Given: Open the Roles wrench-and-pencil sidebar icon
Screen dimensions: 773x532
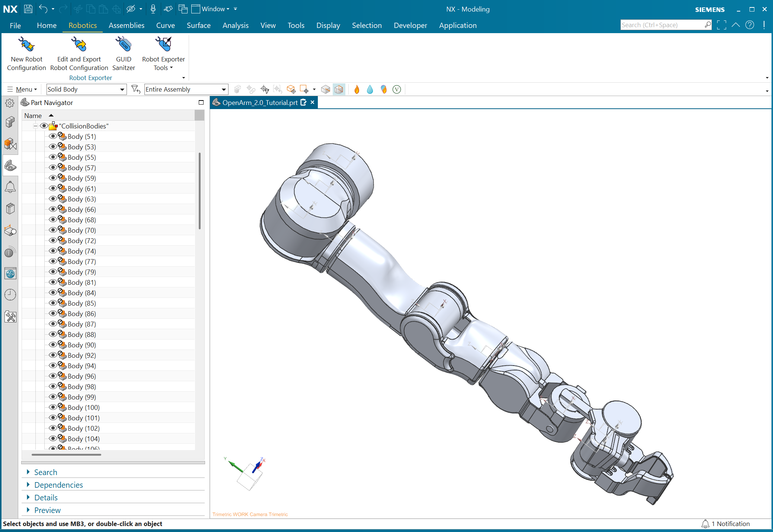Looking at the screenshot, I should point(10,316).
